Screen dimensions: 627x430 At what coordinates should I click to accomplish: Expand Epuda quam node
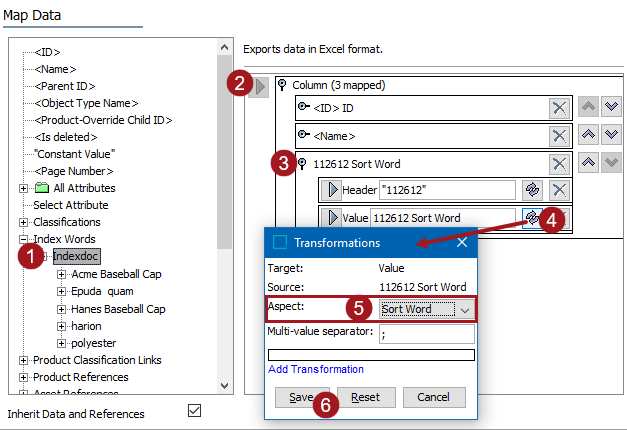61,292
